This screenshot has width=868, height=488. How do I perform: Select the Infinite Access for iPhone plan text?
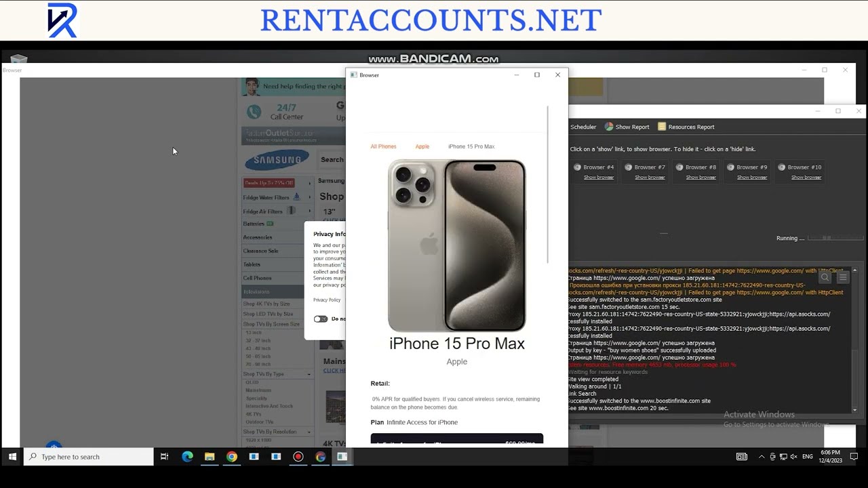(422, 422)
